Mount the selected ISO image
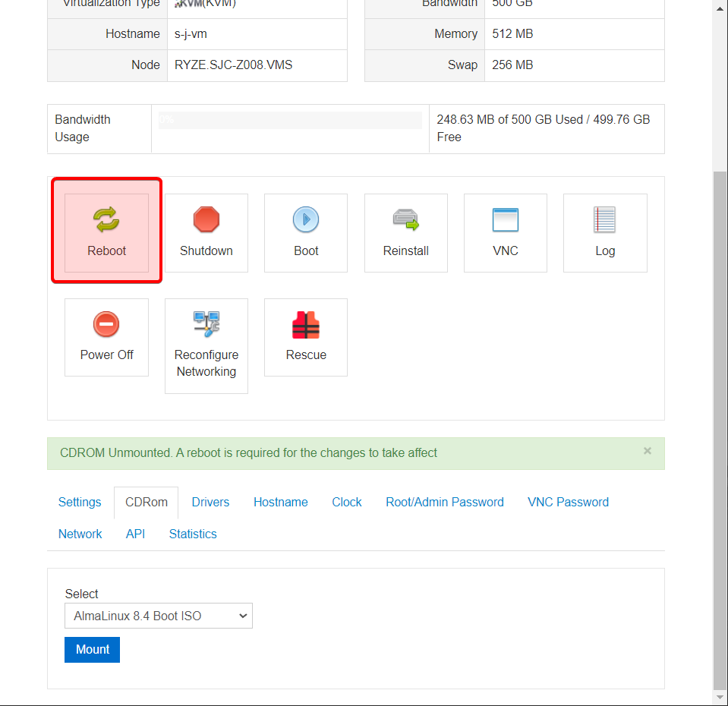This screenshot has height=706, width=728. 92,649
